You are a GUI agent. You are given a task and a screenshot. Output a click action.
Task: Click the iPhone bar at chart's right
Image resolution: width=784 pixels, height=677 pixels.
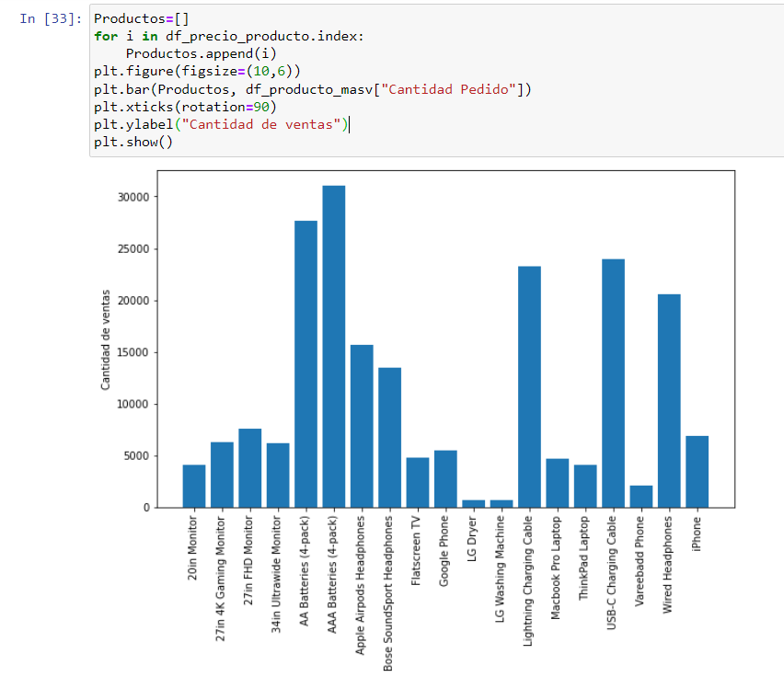[697, 471]
